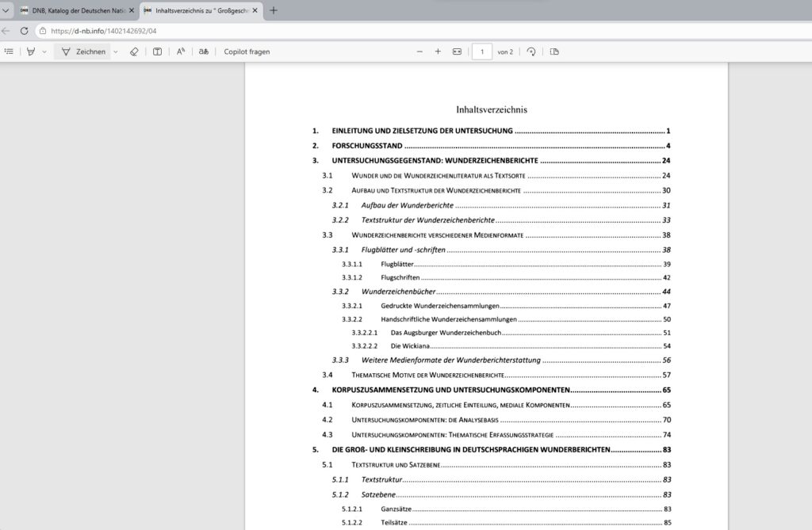
Task: Close the Inhaltsverzeichnis tab
Action: (255, 10)
